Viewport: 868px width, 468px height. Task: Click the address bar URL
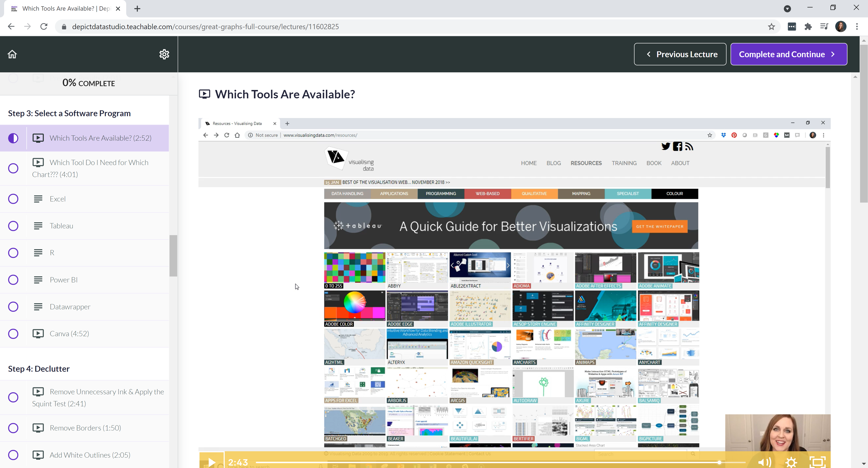pyautogui.click(x=205, y=27)
